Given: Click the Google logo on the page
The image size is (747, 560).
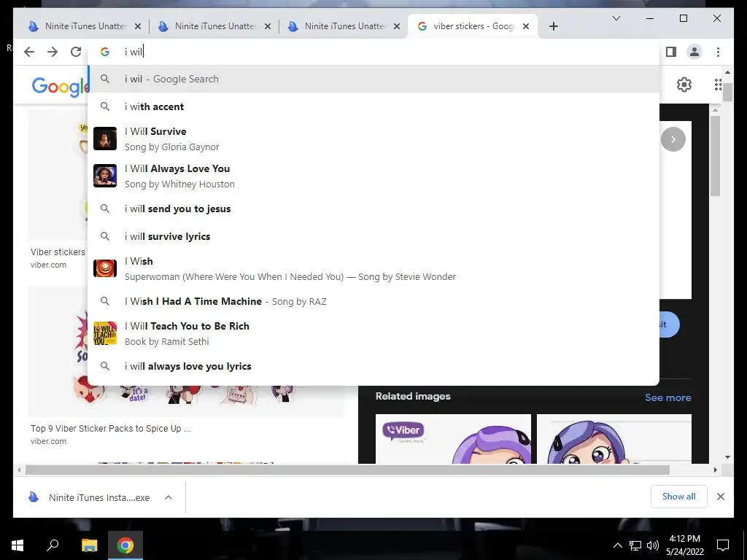Looking at the screenshot, I should (x=60, y=87).
